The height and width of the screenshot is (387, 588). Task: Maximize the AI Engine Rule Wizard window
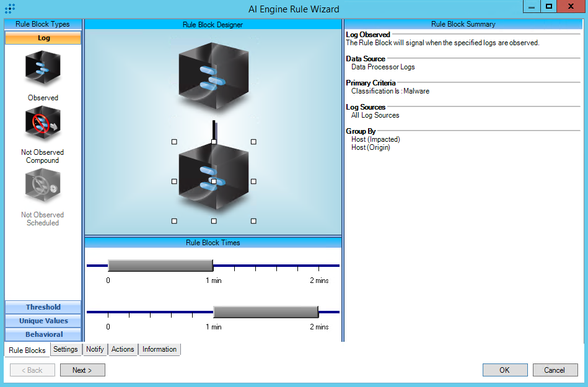[x=548, y=7]
